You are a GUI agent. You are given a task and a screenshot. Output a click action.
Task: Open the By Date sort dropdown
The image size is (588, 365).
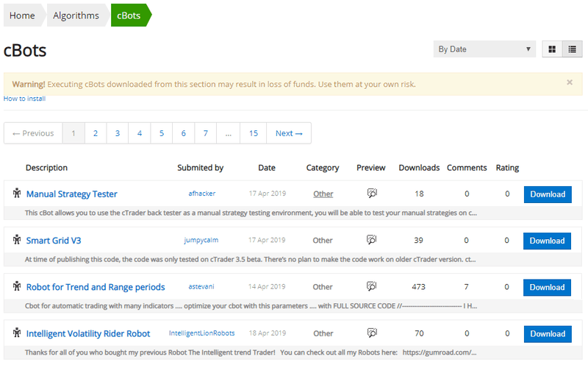pyautogui.click(x=484, y=49)
